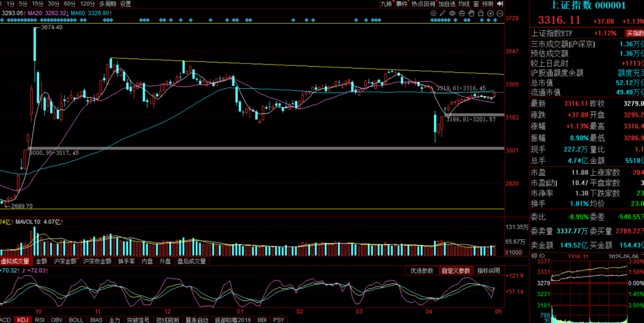Switch indicator to BIAS
This screenshot has width=644, height=323.
(x=97, y=319)
